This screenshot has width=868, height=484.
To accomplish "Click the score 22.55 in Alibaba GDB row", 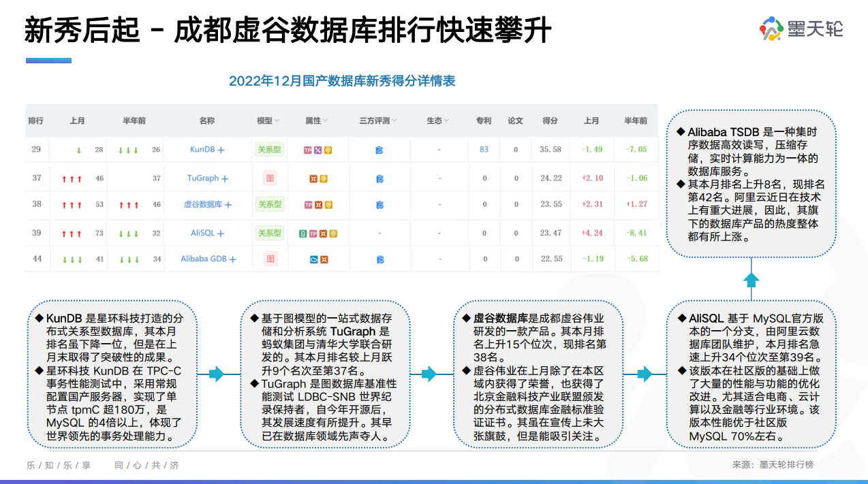I will (x=551, y=259).
